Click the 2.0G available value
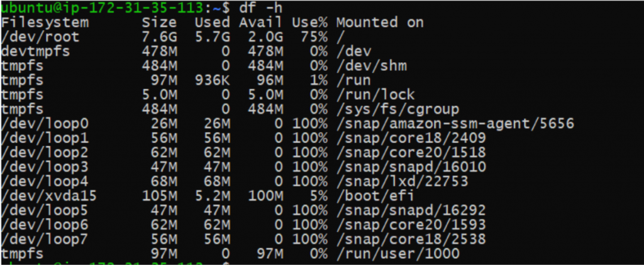The width and height of the screenshot is (644, 265). (x=265, y=37)
